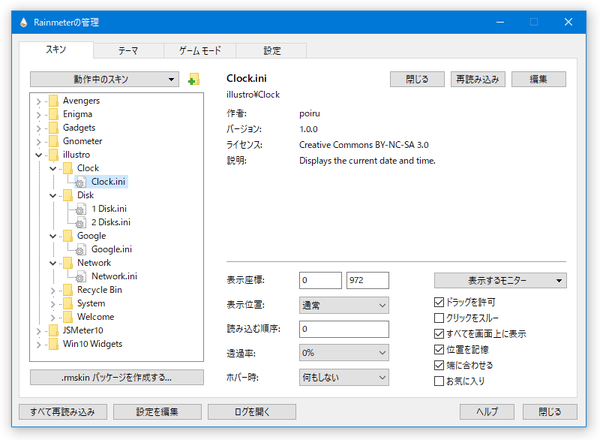Select Network.ini in the skin tree
The width and height of the screenshot is (600, 440).
(x=114, y=276)
